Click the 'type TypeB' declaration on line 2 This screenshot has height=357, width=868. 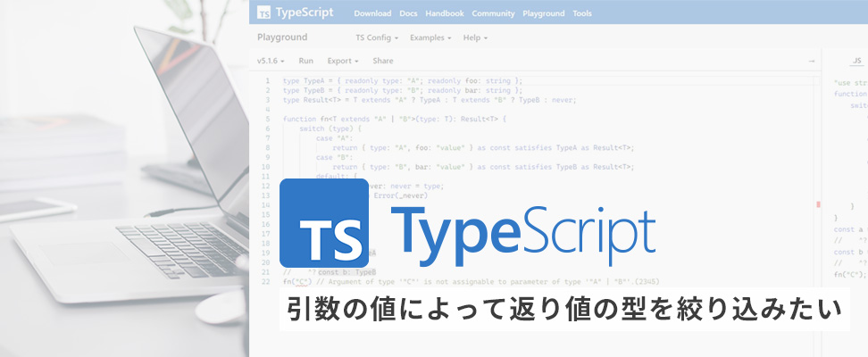(x=403, y=90)
